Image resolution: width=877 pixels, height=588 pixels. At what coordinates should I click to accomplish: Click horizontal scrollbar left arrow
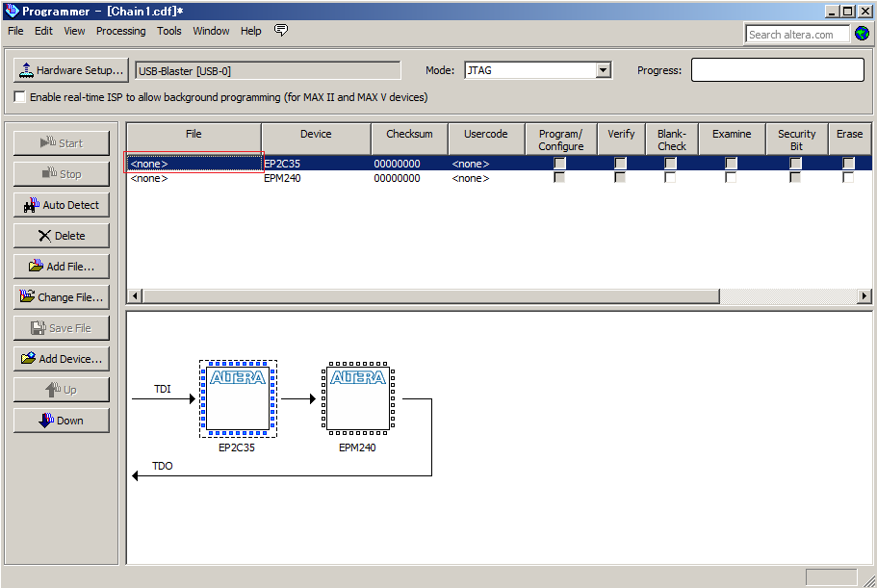[134, 295]
